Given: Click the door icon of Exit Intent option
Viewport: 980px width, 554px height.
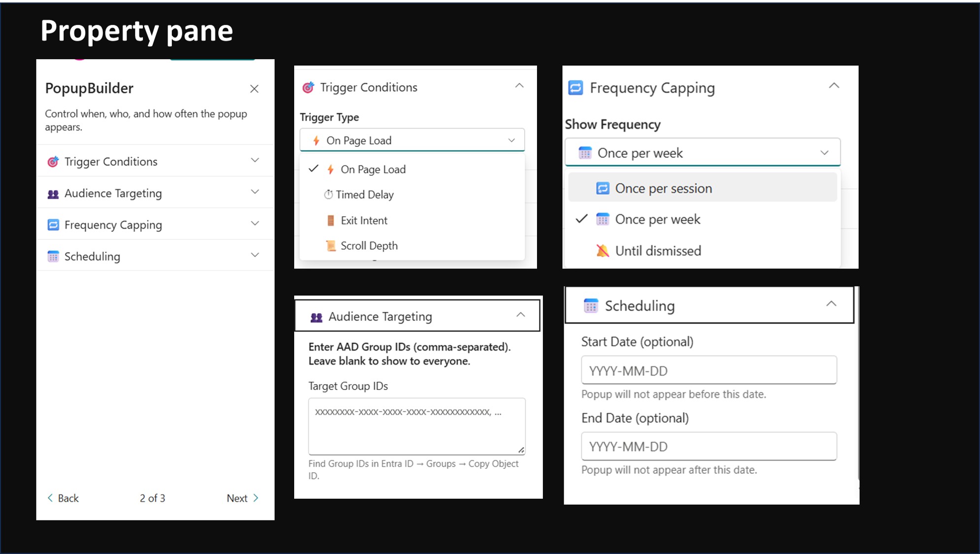Looking at the screenshot, I should click(x=331, y=221).
